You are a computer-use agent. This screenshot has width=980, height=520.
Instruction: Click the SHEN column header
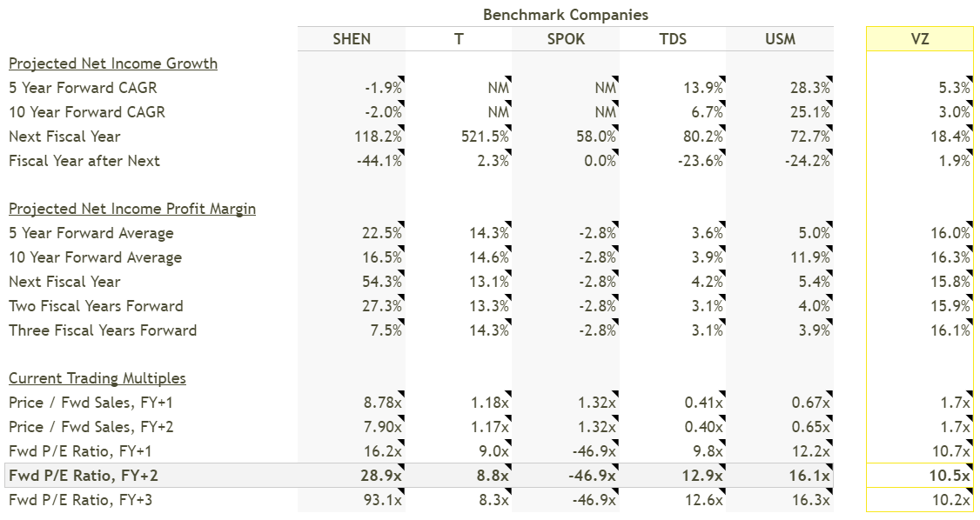pos(352,39)
